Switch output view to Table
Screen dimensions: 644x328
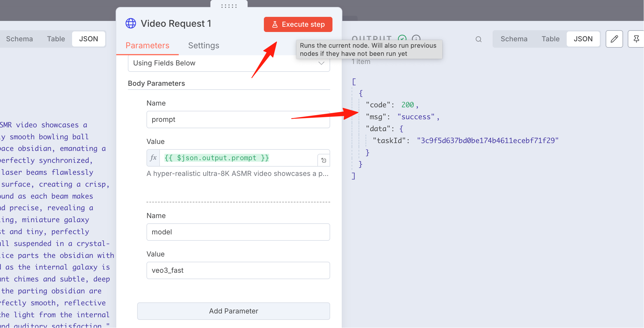coord(550,39)
